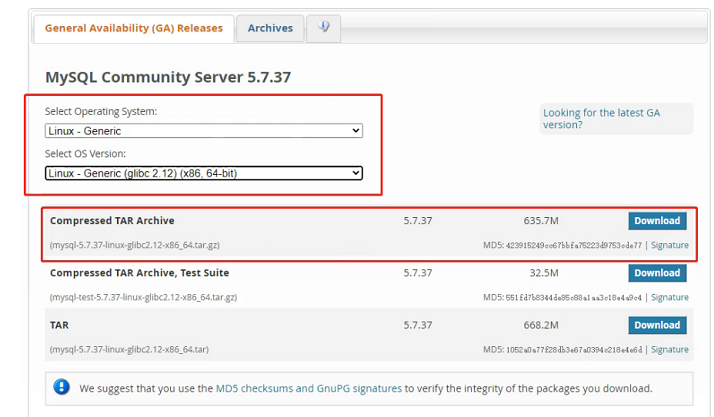Click the MySQL Community Server 5.7.37 heading
The height and width of the screenshot is (417, 714).
(168, 77)
